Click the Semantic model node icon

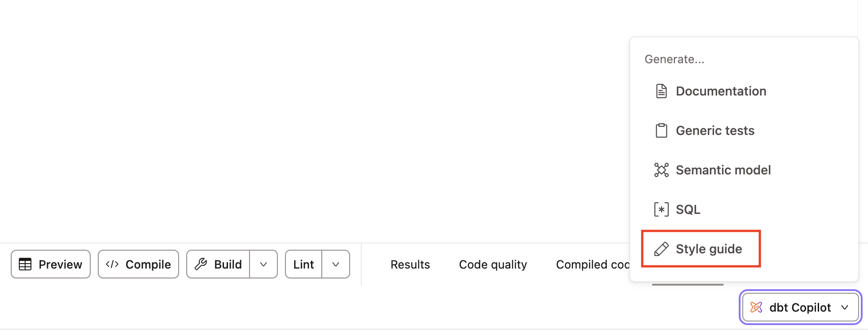661,169
